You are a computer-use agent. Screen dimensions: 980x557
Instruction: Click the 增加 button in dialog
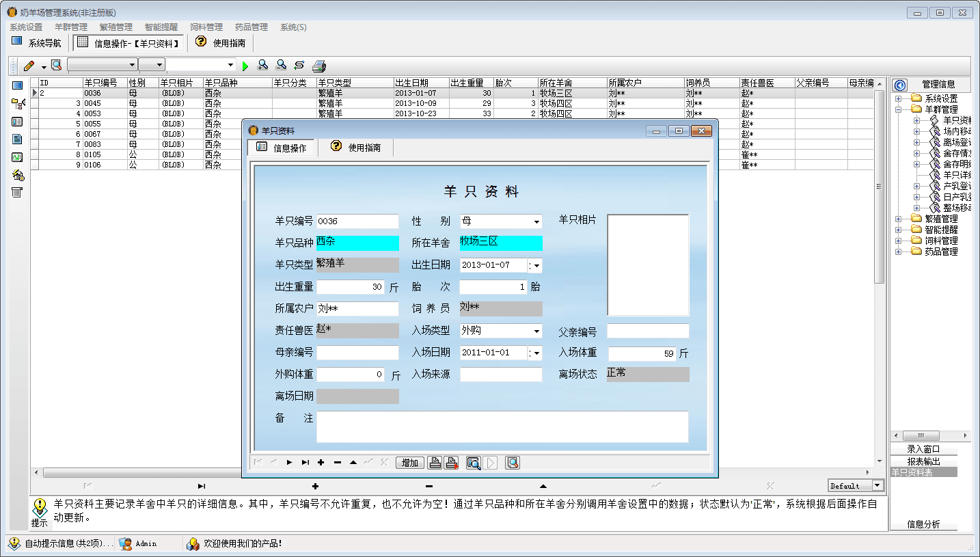pos(410,463)
